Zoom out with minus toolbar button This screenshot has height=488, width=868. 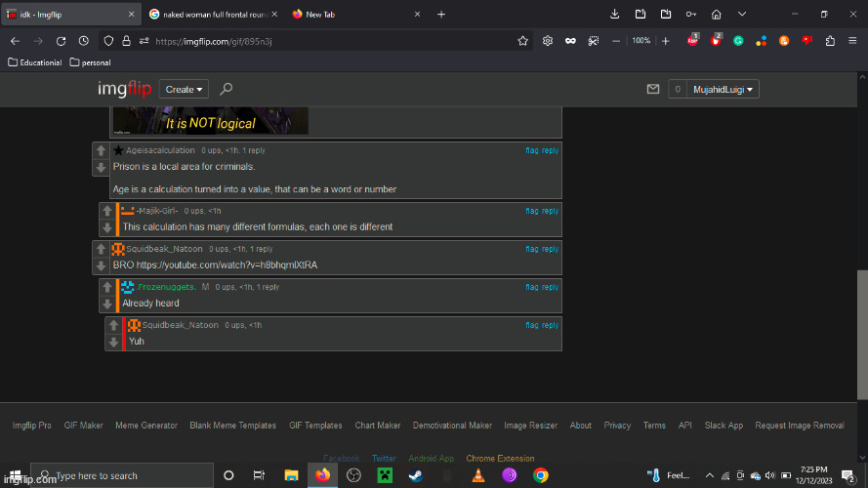click(615, 41)
